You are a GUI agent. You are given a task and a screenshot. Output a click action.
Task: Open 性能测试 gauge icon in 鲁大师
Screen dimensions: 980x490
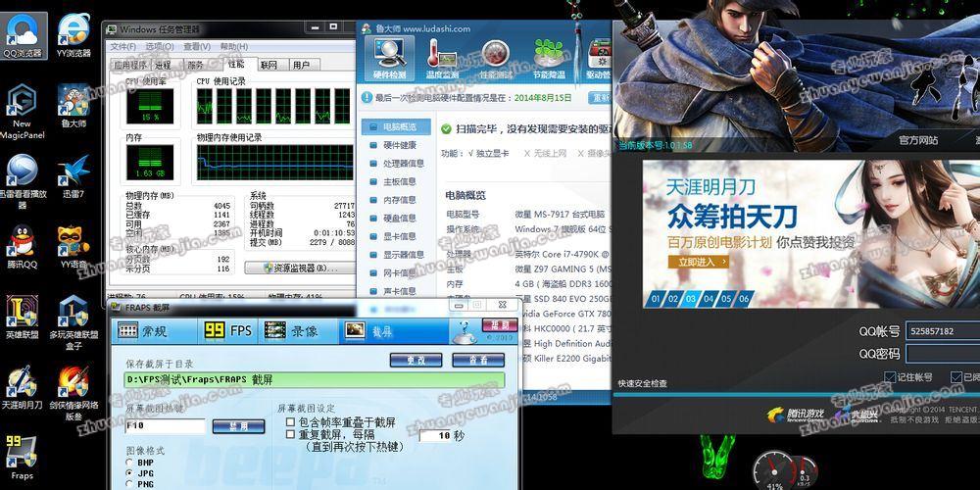pyautogui.click(x=496, y=58)
